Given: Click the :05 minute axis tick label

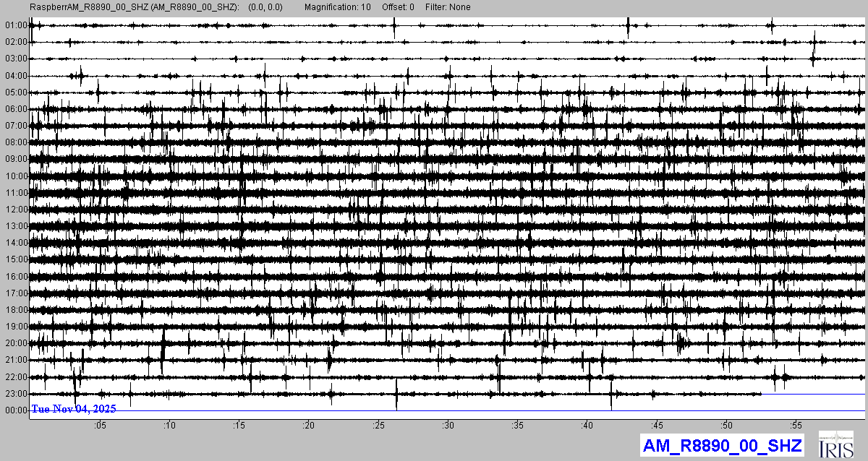Looking at the screenshot, I should [x=100, y=426].
